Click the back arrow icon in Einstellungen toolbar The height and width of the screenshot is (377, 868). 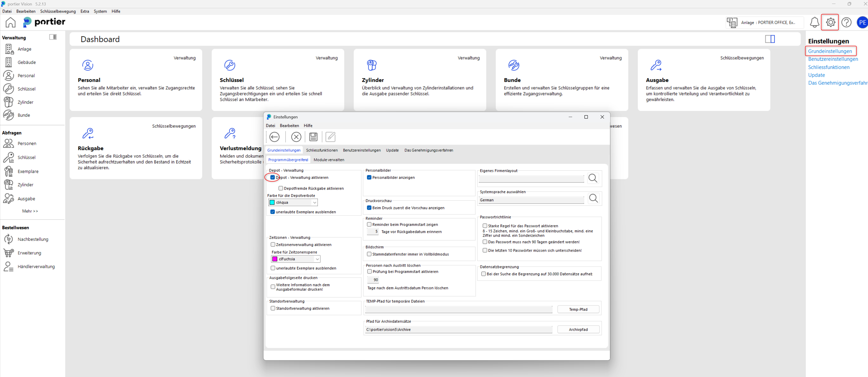pos(274,137)
